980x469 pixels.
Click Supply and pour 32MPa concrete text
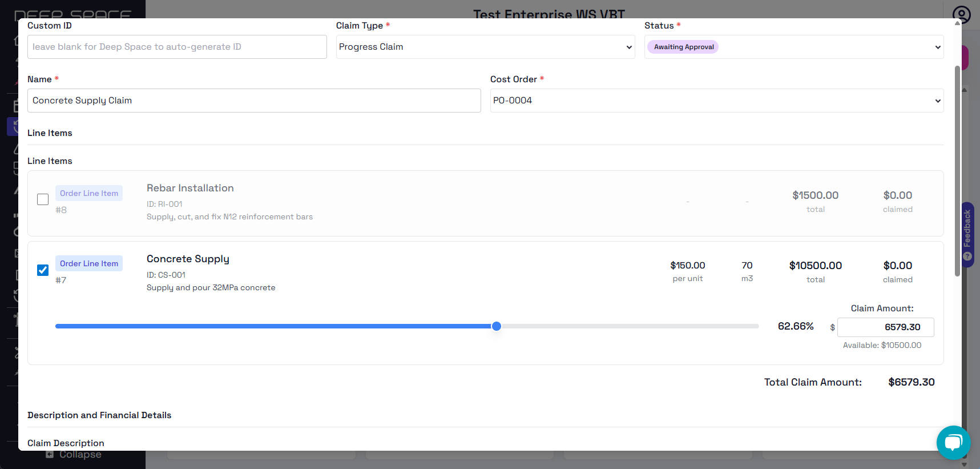(211, 287)
